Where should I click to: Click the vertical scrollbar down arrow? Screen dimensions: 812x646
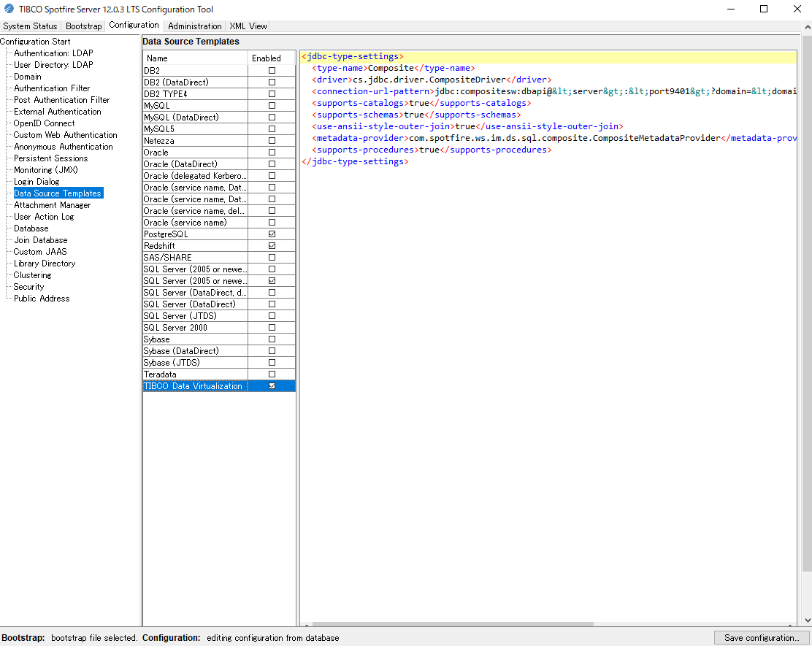coord(808,620)
